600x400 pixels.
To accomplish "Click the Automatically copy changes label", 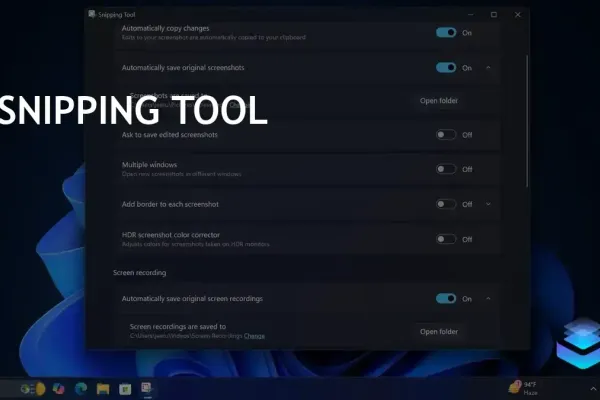I will (x=165, y=28).
